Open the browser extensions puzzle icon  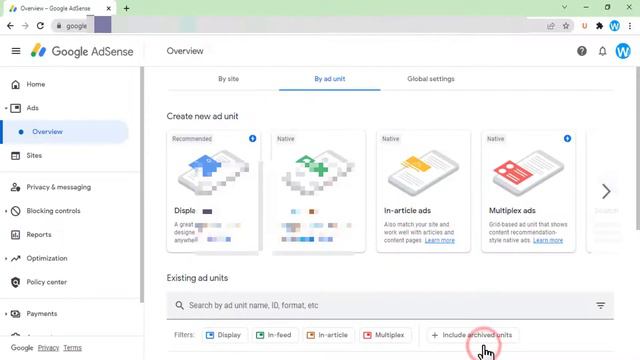[599, 26]
